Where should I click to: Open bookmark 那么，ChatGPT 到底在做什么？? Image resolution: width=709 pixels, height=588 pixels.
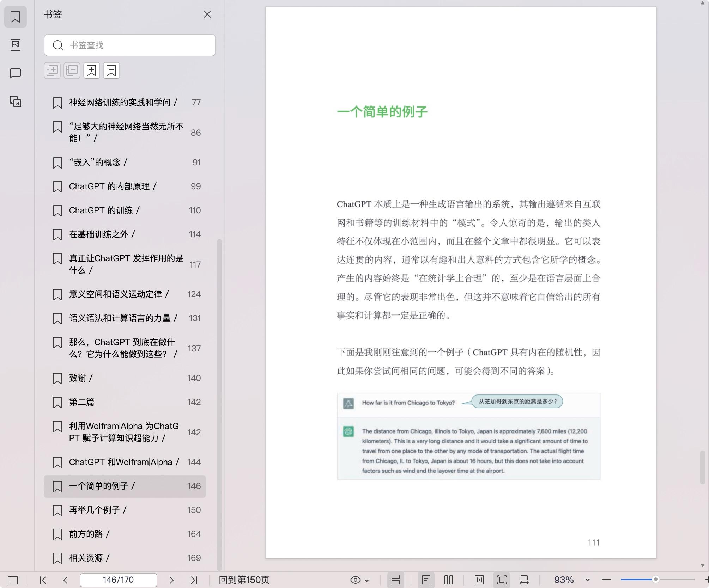click(x=125, y=348)
